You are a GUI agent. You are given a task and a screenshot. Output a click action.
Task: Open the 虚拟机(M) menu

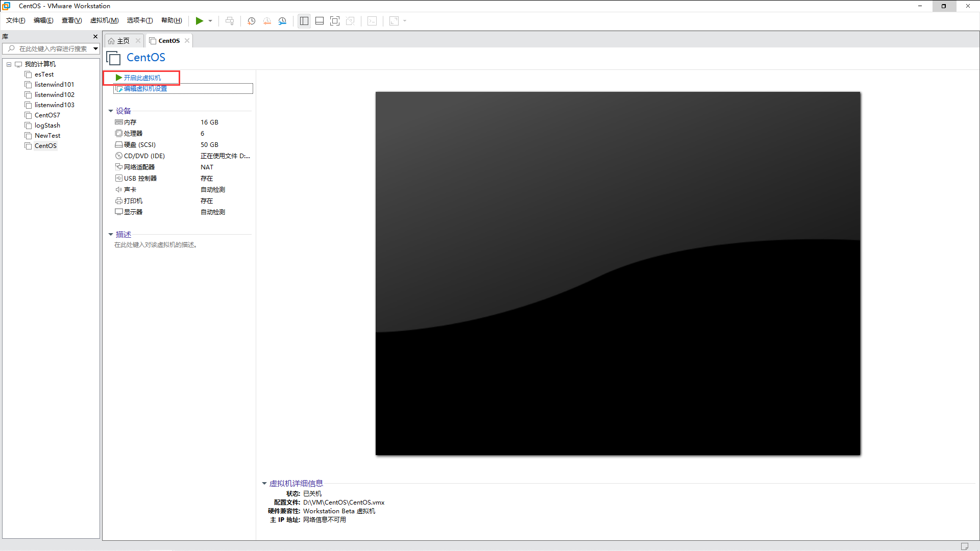click(x=104, y=20)
